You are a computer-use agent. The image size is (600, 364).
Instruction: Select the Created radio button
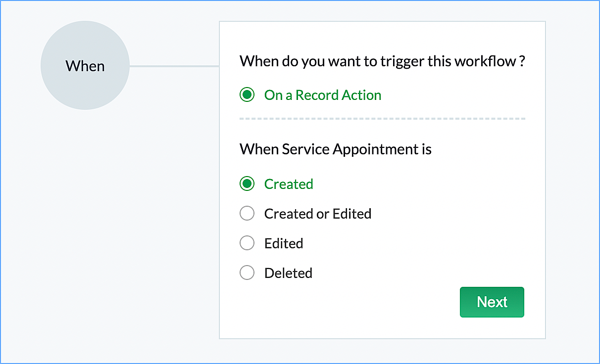247,184
